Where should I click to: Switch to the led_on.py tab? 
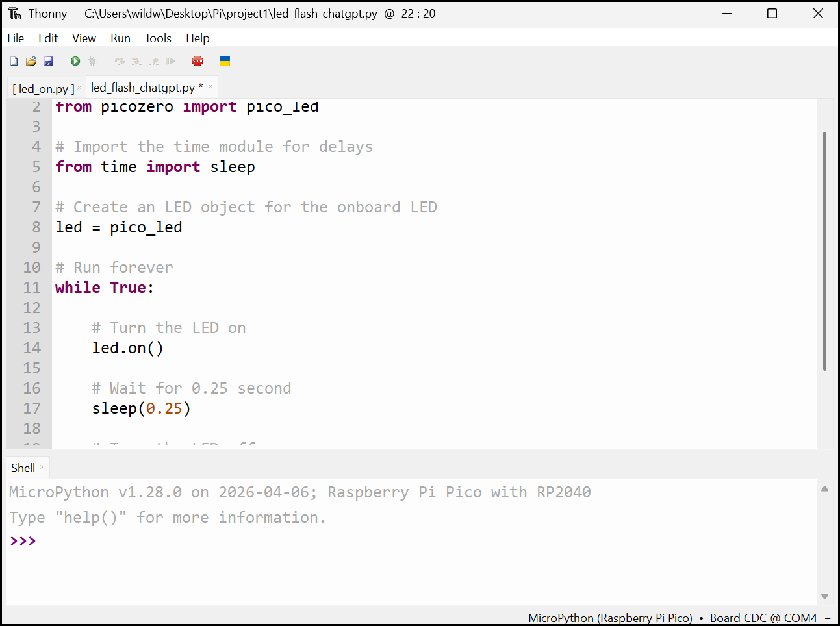coord(43,88)
